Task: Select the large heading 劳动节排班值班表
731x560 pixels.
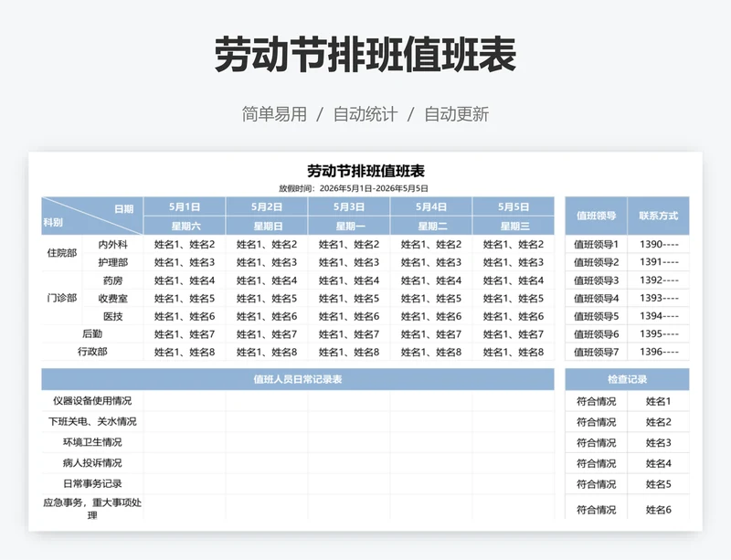Action: [365, 55]
